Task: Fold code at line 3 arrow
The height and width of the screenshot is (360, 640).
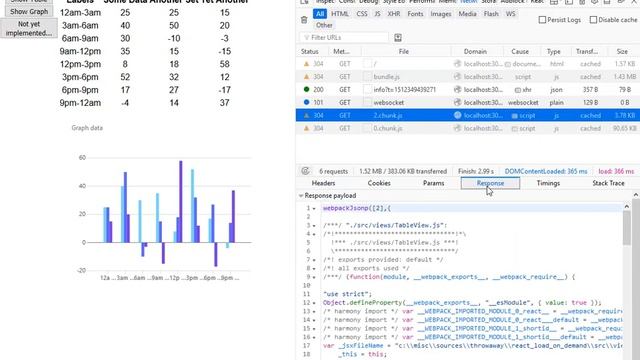Action: point(314,226)
